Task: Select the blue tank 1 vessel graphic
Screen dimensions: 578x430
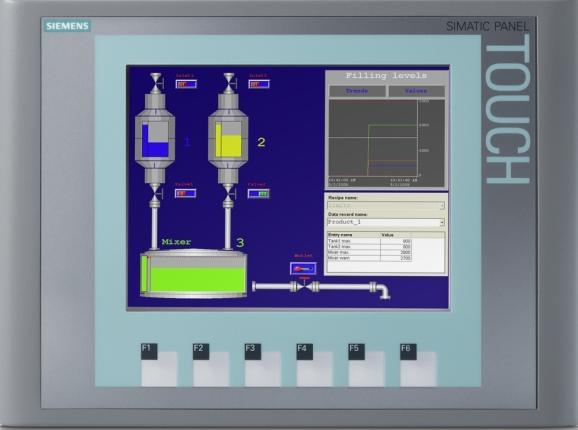Action: tap(155, 139)
